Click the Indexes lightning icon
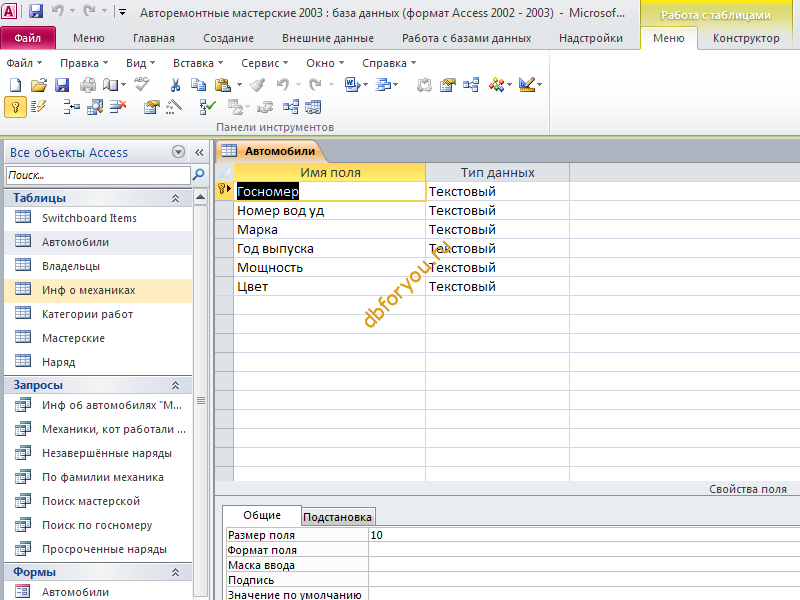800x600 pixels. point(38,107)
